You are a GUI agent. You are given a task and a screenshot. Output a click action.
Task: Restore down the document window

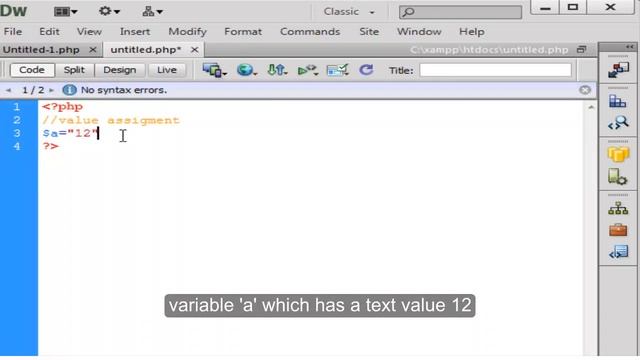[x=581, y=50]
